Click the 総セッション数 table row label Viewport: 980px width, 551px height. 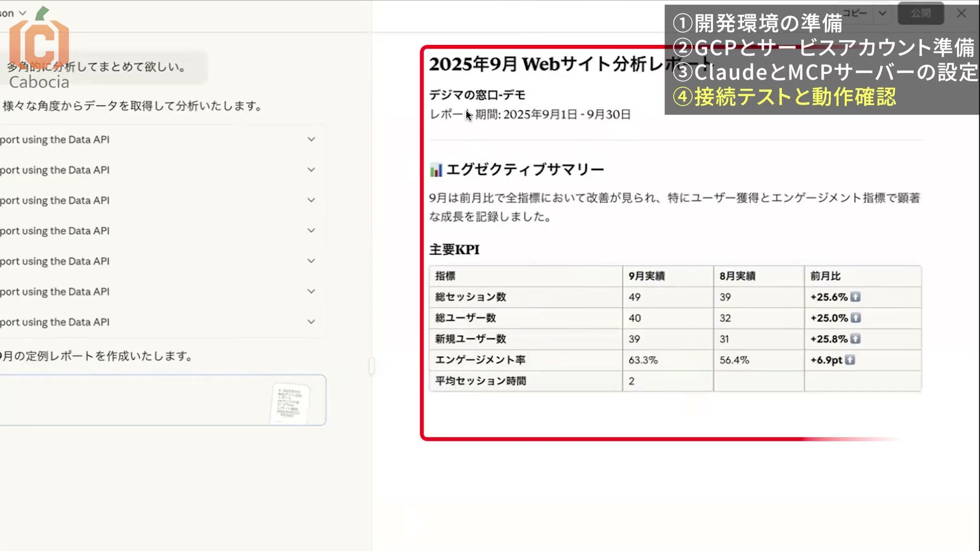[471, 297]
